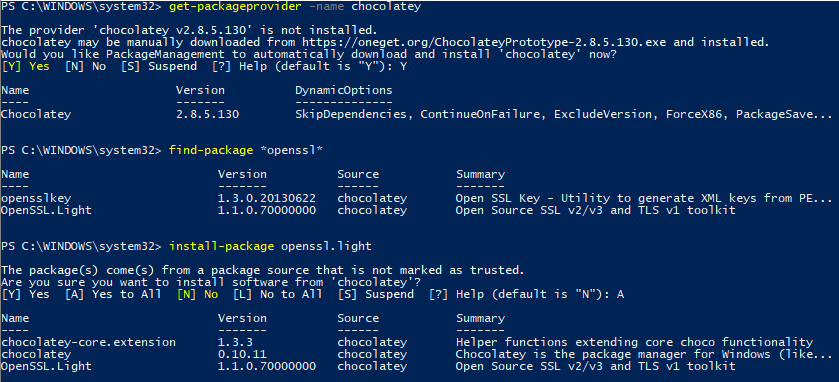Click OpenSSL.Light in the find-package results

(x=46, y=210)
